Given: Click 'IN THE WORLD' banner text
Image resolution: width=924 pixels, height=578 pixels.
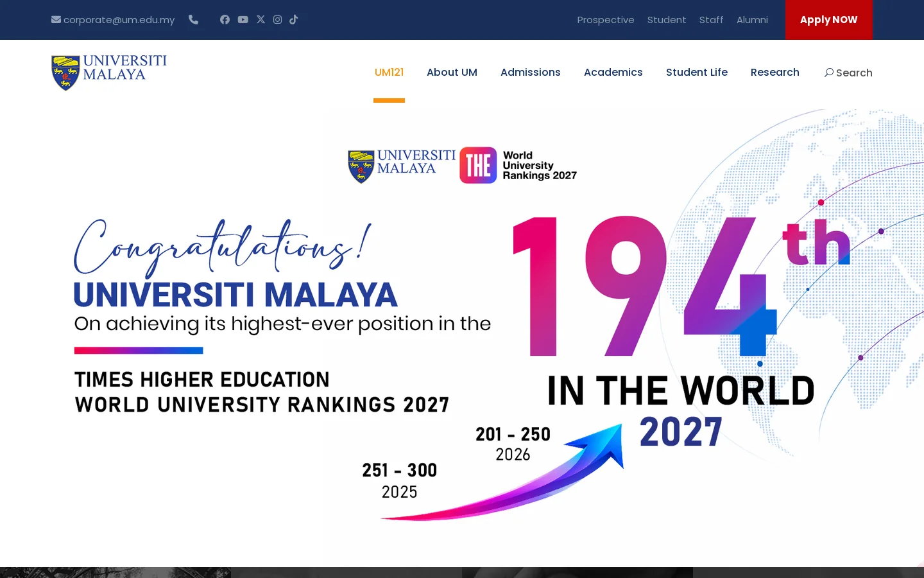Looking at the screenshot, I should pyautogui.click(x=681, y=390).
